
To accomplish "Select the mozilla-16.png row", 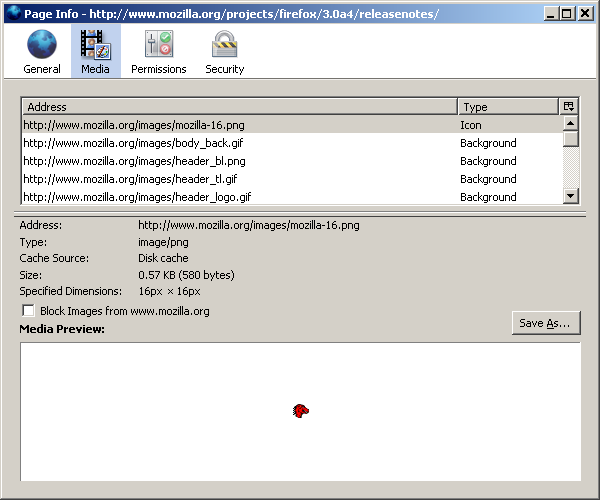I will tap(293, 125).
